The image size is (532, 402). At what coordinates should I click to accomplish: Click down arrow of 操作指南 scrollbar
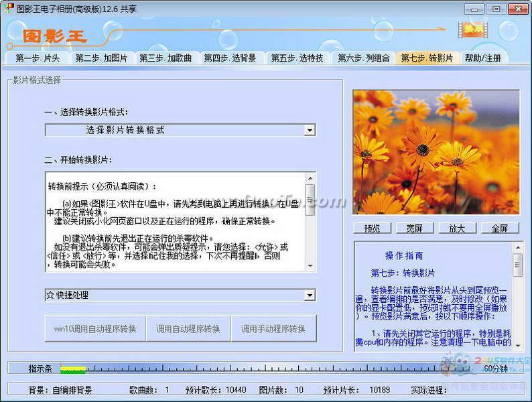pyautogui.click(x=518, y=346)
